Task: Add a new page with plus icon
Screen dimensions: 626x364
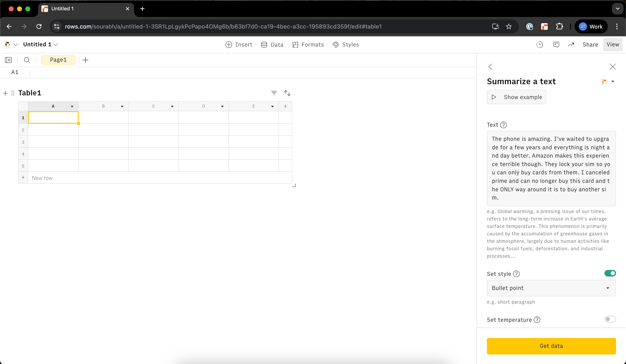Action: 85,60
